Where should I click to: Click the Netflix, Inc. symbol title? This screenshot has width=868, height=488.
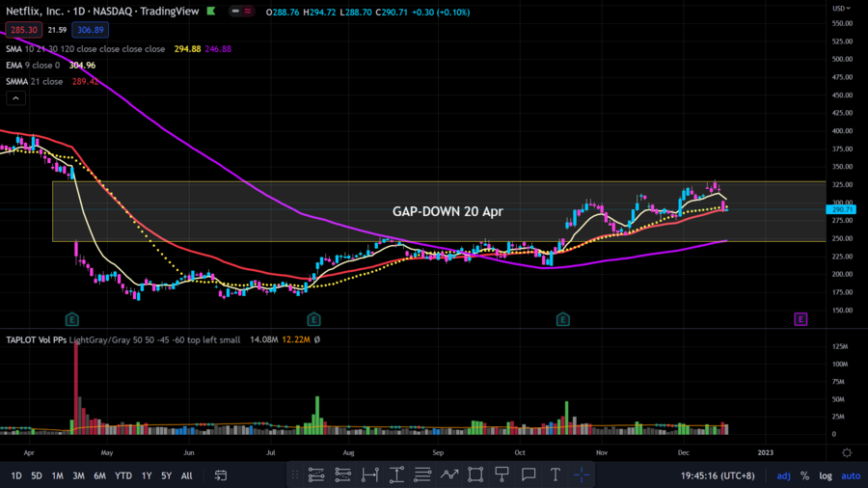click(x=36, y=11)
